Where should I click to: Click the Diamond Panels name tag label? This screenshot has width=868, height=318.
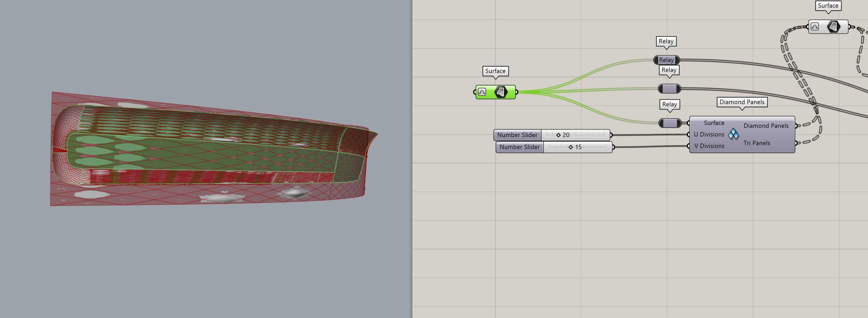tap(742, 102)
